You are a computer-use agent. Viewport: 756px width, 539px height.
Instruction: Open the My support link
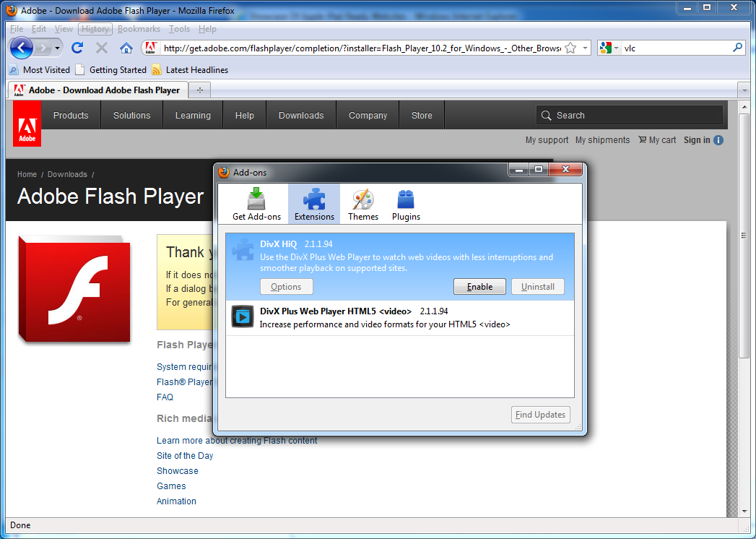click(x=547, y=140)
